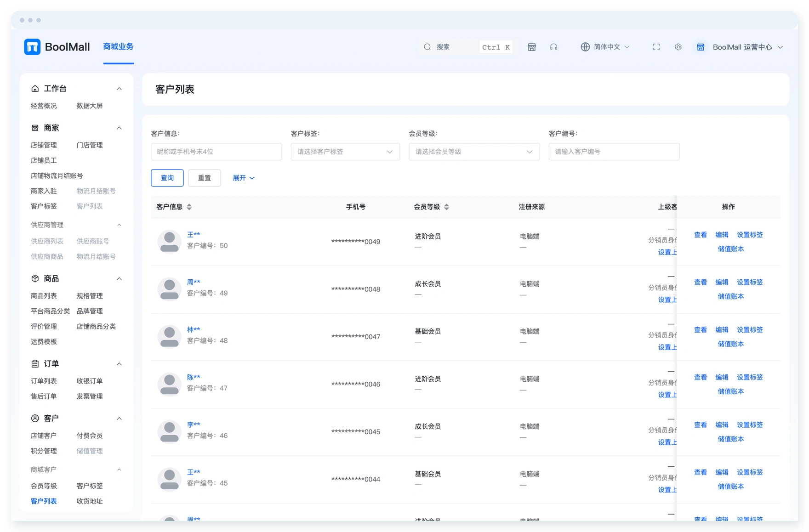Image resolution: width=809 pixels, height=532 pixels.
Task: Open customer name link 李**
Action: click(x=194, y=425)
